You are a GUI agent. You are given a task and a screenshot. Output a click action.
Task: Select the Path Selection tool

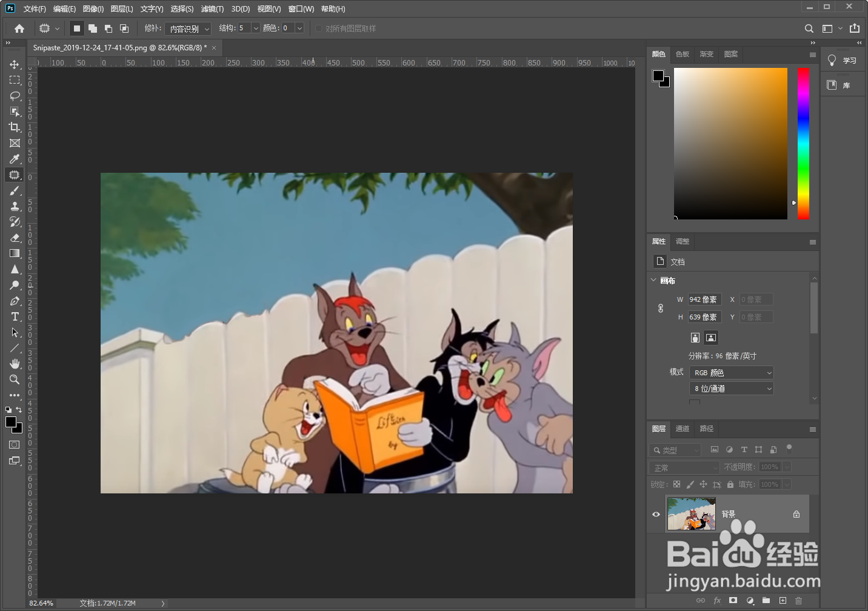[15, 332]
